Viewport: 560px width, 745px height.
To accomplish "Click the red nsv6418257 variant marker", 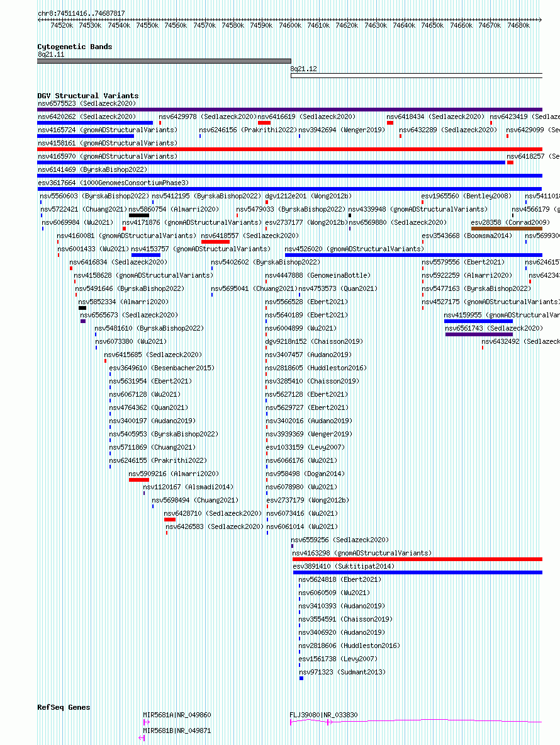I will 510,162.
